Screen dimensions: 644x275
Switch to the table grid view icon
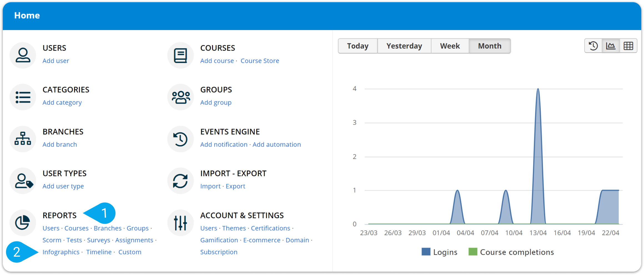pos(628,46)
